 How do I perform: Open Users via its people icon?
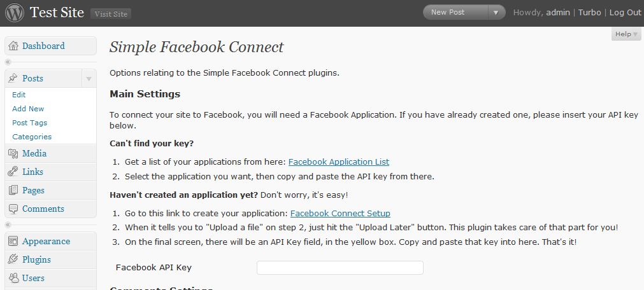coord(13,278)
